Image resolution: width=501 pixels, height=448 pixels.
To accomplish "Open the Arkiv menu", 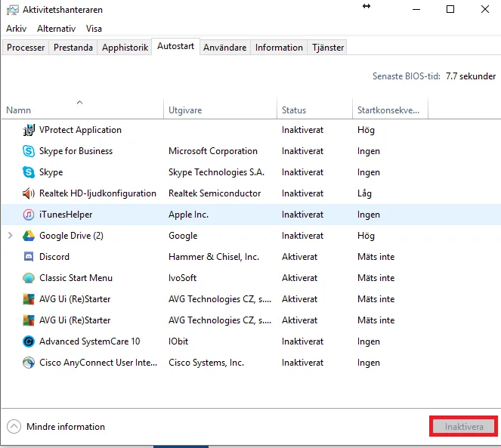I will [x=17, y=29].
